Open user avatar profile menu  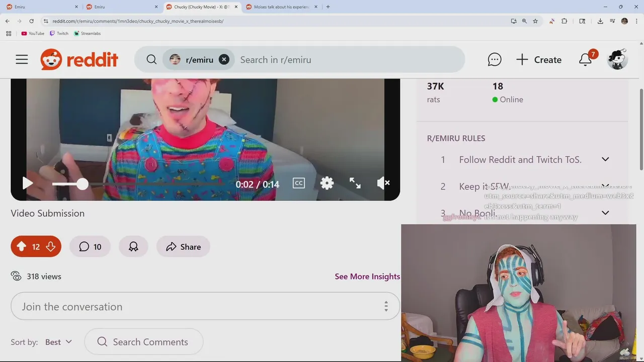(617, 60)
